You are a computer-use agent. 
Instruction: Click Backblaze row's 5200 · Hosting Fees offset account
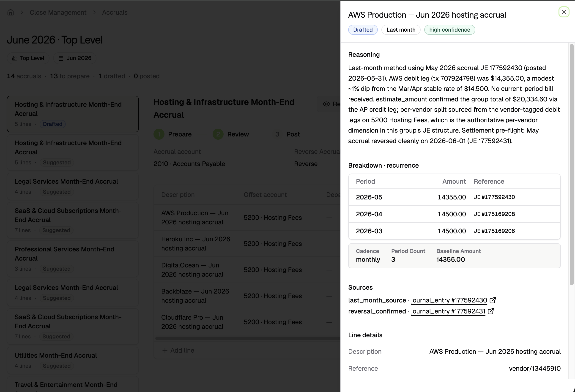pyautogui.click(x=273, y=296)
